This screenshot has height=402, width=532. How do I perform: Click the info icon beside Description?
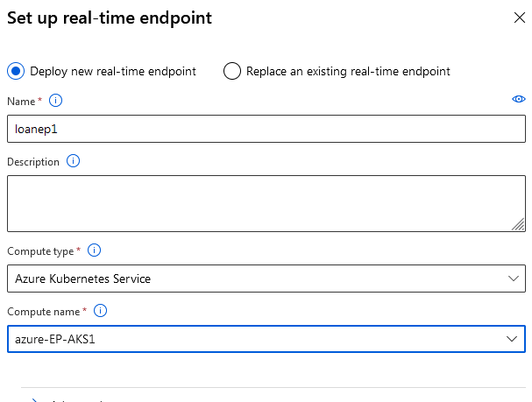(73, 161)
